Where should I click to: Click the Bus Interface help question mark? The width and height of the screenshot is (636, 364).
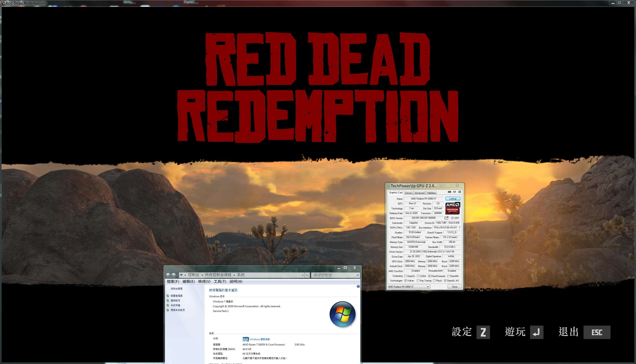(460, 228)
